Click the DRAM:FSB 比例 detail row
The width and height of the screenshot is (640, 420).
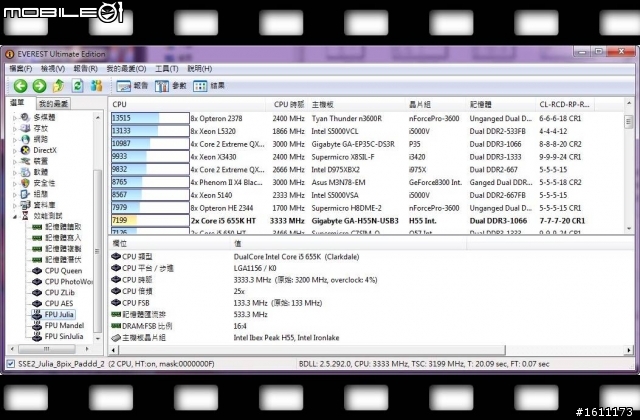[x=286, y=326]
